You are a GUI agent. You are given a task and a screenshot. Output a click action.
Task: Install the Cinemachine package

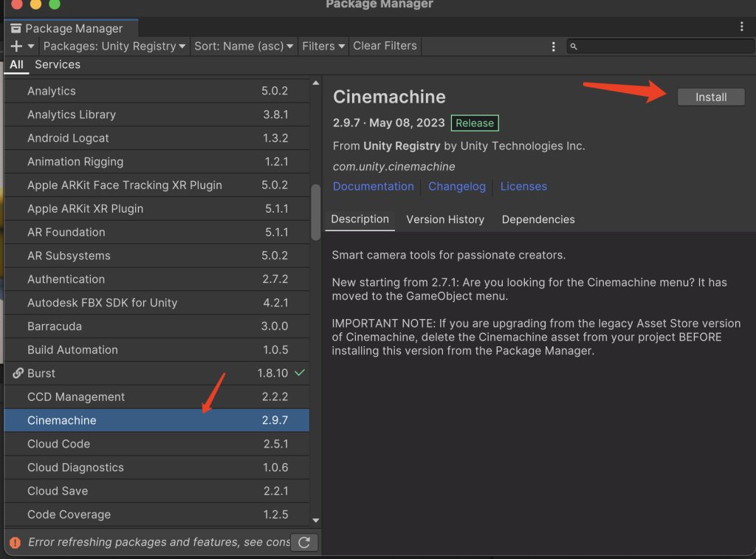click(x=710, y=97)
